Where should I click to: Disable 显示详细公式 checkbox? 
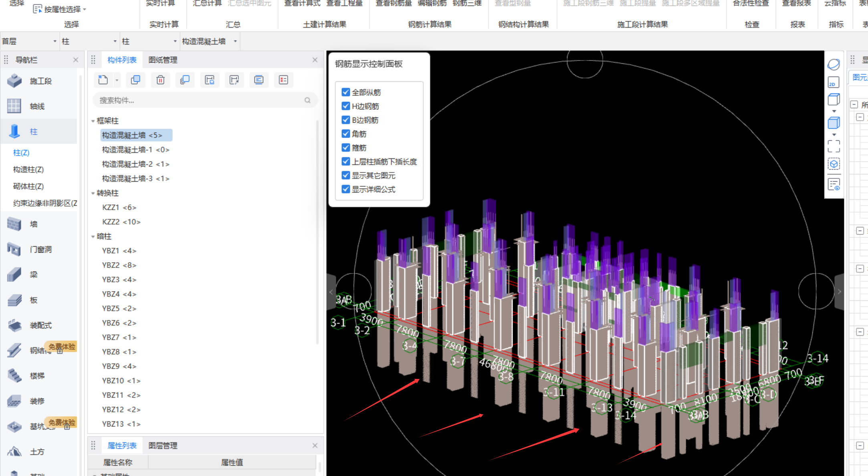pyautogui.click(x=346, y=189)
